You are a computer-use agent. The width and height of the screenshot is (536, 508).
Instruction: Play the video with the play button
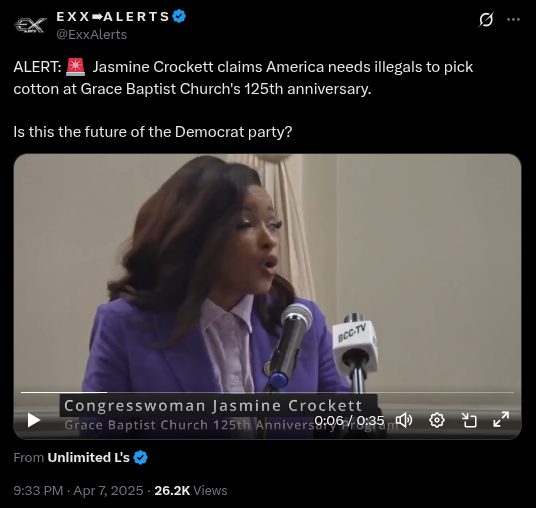[x=34, y=420]
